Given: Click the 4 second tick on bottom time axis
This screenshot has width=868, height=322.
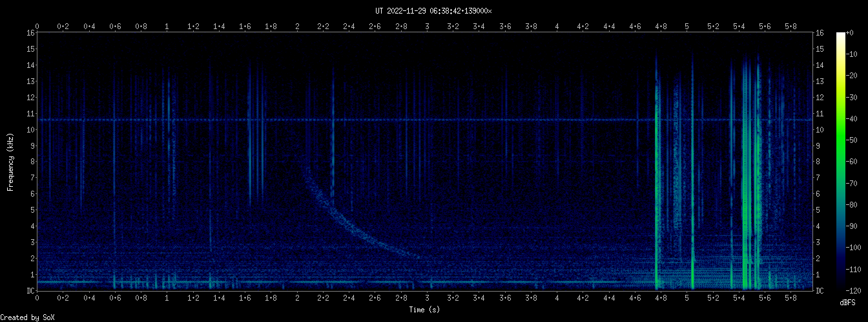Looking at the screenshot, I should (557, 298).
